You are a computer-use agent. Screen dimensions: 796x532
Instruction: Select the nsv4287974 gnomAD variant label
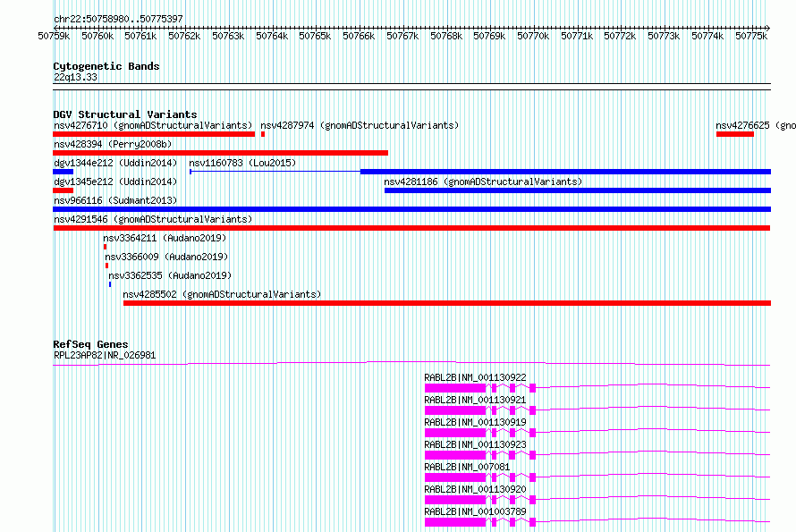[x=360, y=125]
